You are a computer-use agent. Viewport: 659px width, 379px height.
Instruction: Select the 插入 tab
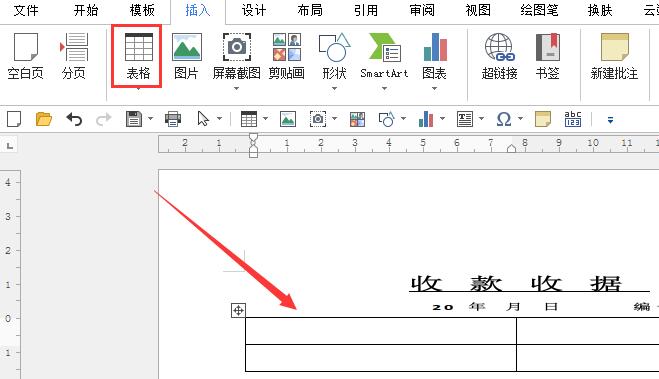pyautogui.click(x=198, y=10)
